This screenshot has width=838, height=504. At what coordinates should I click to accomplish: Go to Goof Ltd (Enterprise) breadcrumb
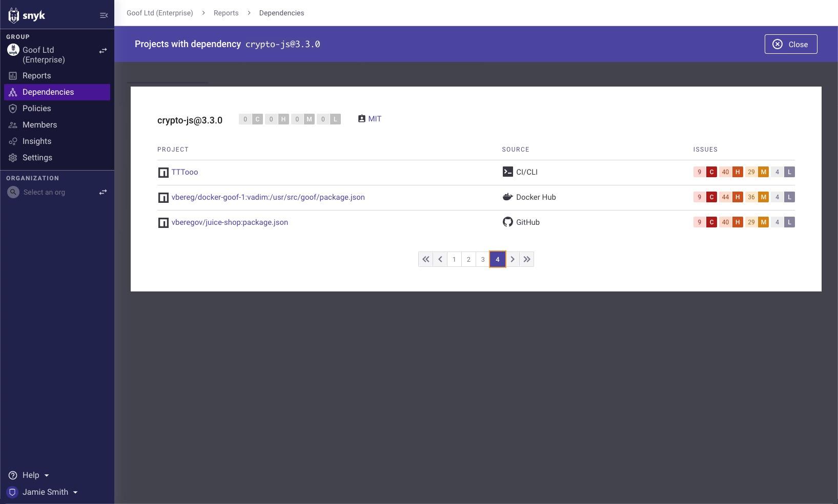(x=160, y=13)
